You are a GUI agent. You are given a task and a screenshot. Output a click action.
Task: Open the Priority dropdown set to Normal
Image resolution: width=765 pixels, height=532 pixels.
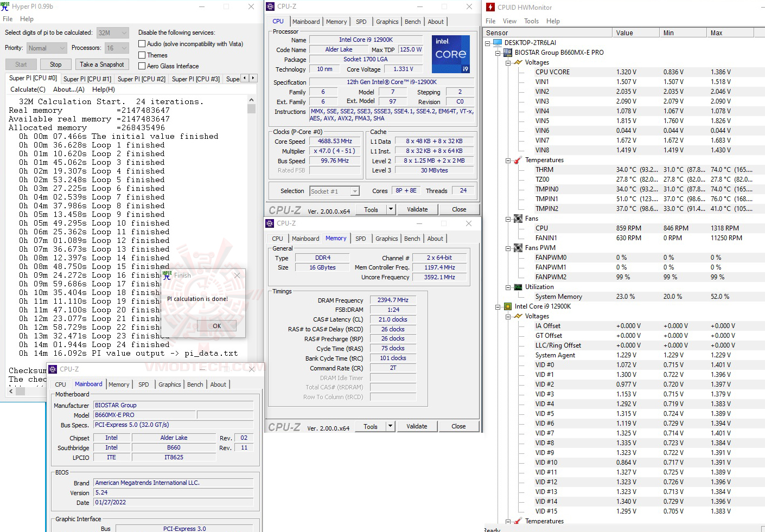47,48
